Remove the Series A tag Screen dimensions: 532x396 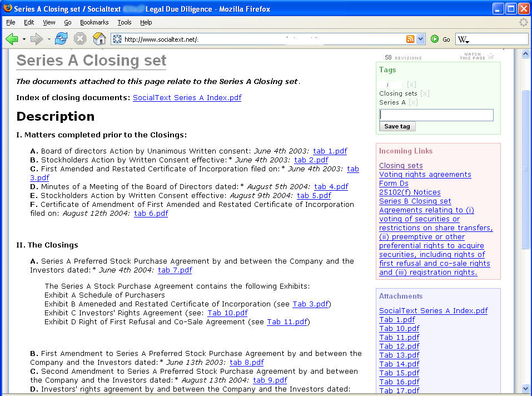[x=413, y=102]
